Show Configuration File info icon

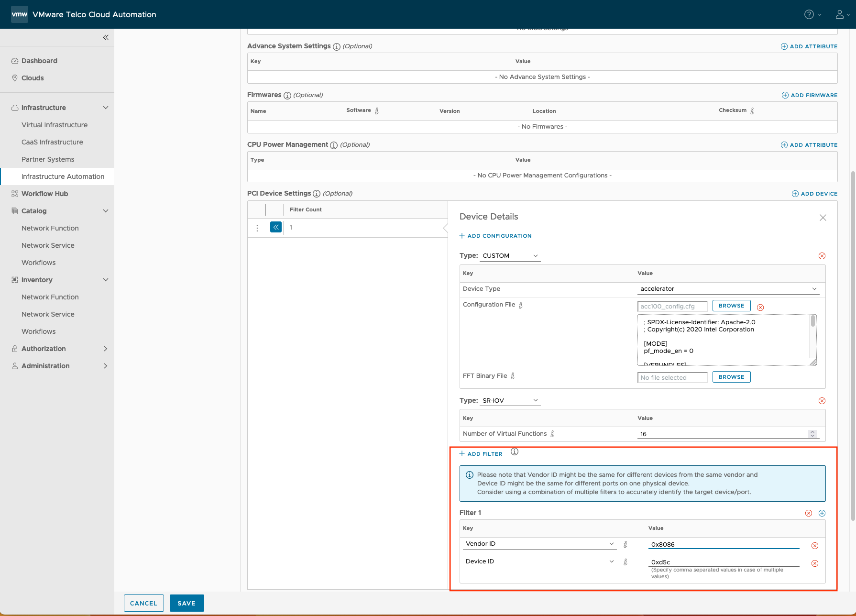521,305
